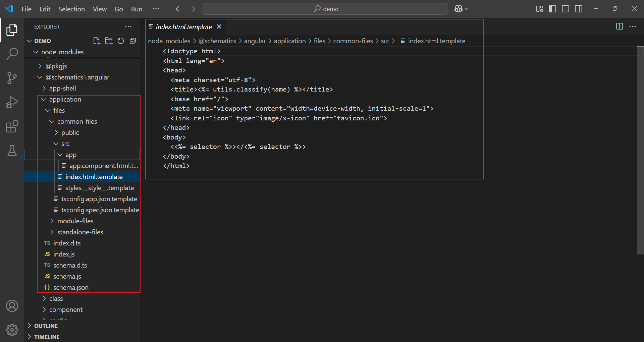Open the Run and Debug view
644x342 pixels.
(12, 102)
